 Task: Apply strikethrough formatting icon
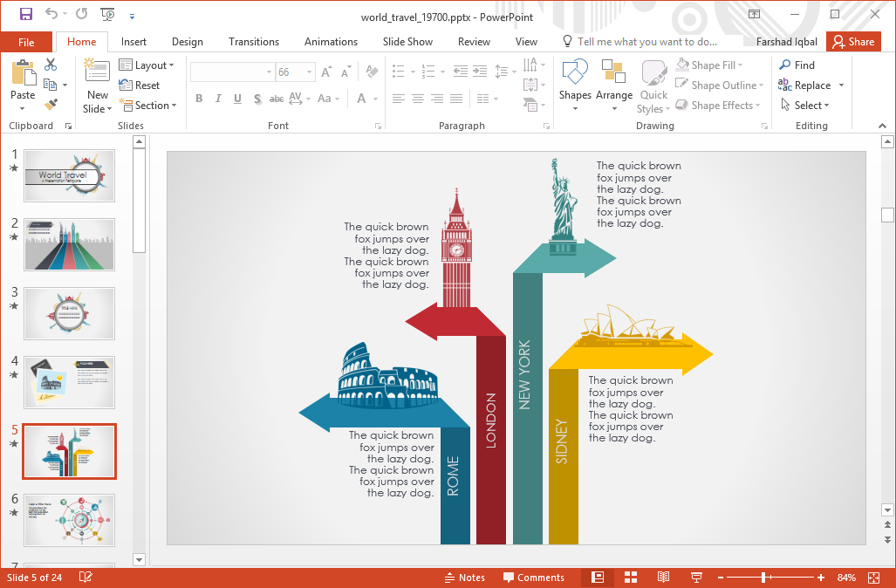click(276, 99)
